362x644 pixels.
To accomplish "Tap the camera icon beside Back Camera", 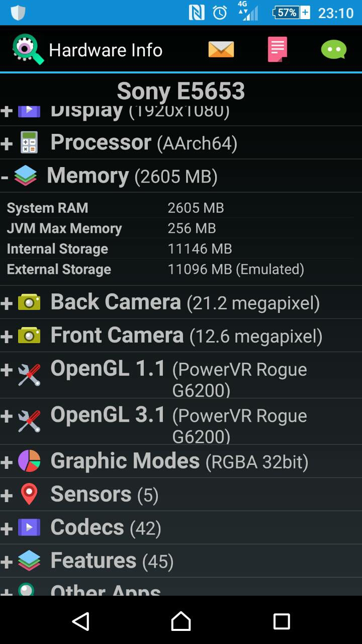I will tap(29, 302).
